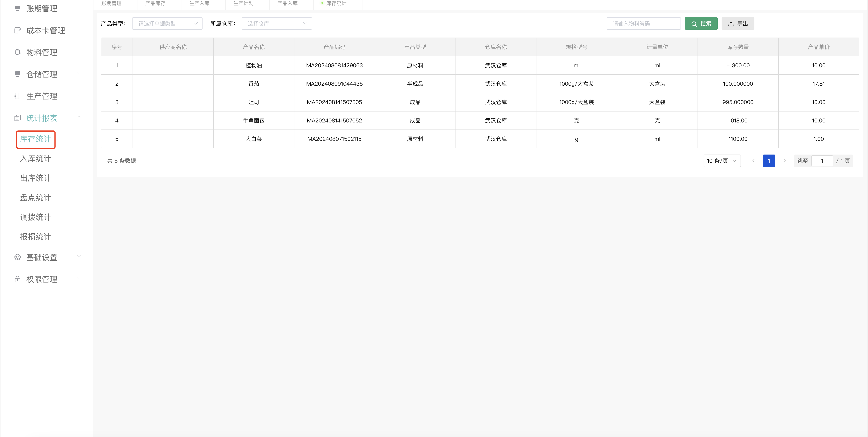The width and height of the screenshot is (868, 437).
Task: Expand the 权限管理 menu chevron
Action: tap(79, 278)
